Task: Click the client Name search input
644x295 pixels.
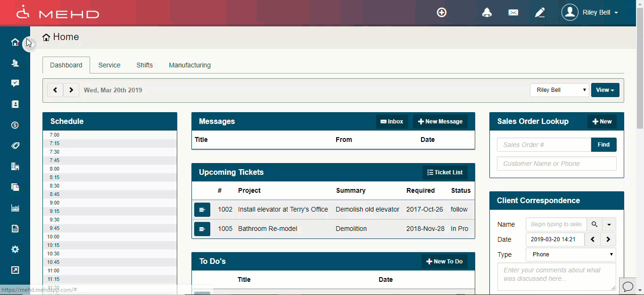Action: click(556, 224)
